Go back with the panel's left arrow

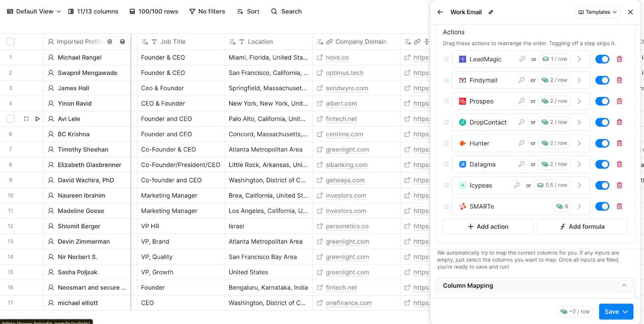(x=440, y=12)
